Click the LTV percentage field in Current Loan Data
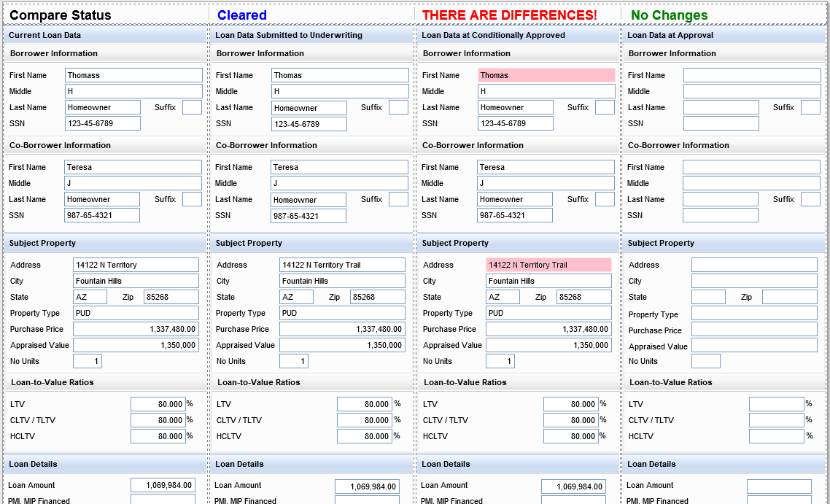This screenshot has height=504, width=830. point(158,404)
